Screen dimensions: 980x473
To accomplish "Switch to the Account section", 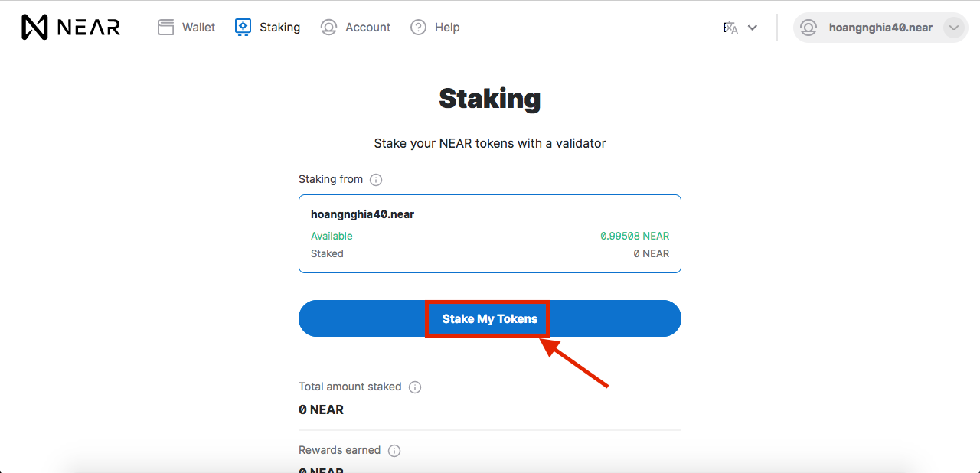I will 368,27.
